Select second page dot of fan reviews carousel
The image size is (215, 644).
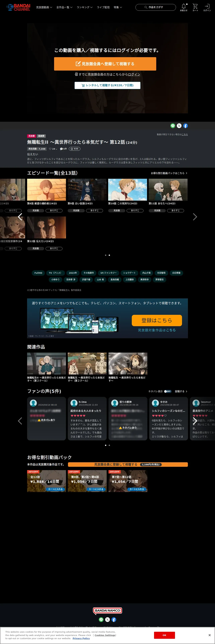click(x=109, y=445)
